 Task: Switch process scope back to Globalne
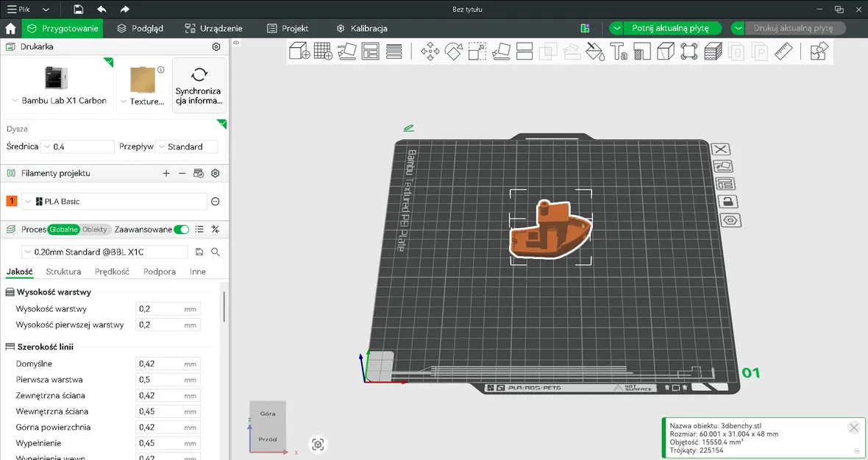(x=63, y=229)
